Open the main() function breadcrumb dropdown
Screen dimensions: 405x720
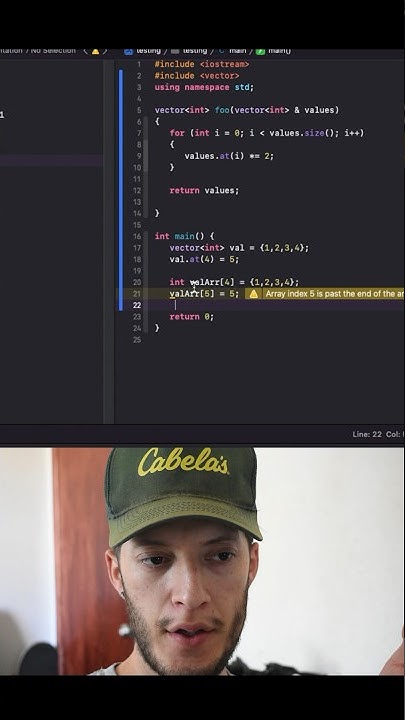click(279, 51)
